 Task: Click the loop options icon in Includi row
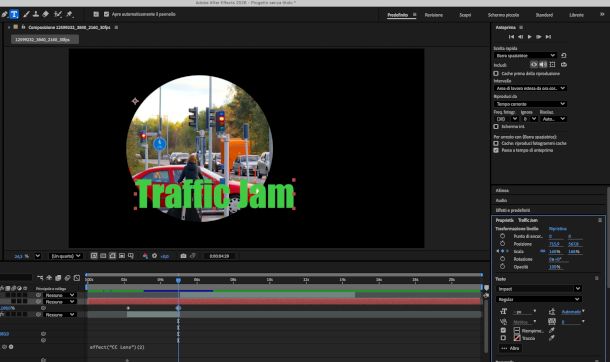(x=564, y=65)
